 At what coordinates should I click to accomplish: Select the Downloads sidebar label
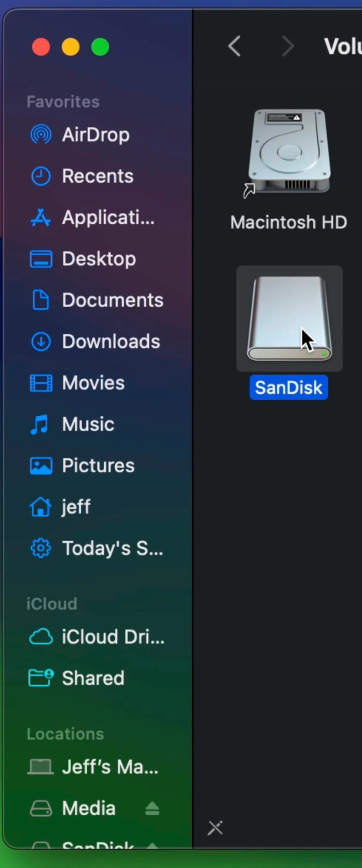coord(111,342)
